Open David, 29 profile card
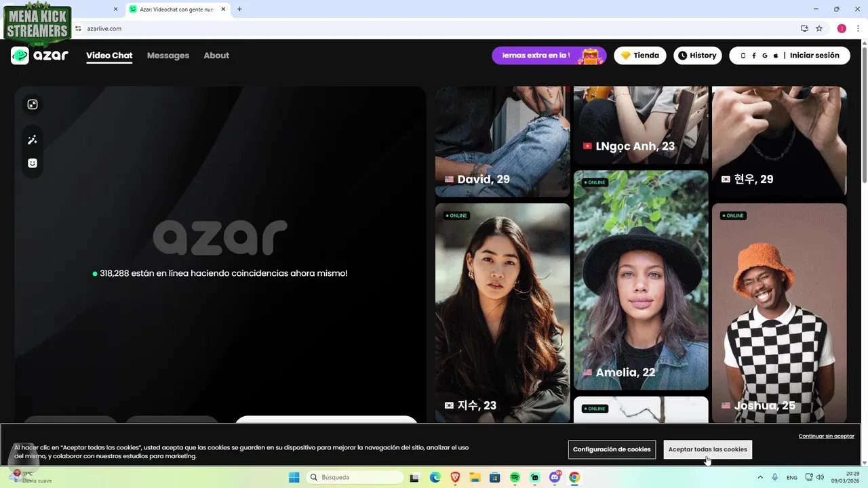This screenshot has height=488, width=868. coord(502,142)
